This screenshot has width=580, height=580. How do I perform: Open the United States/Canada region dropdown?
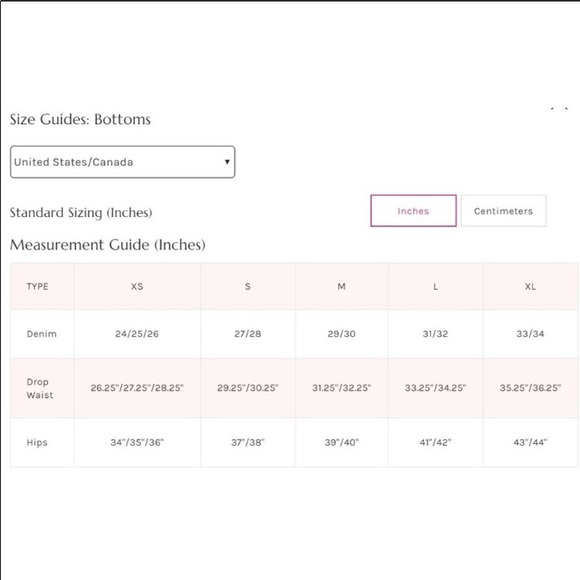[122, 162]
